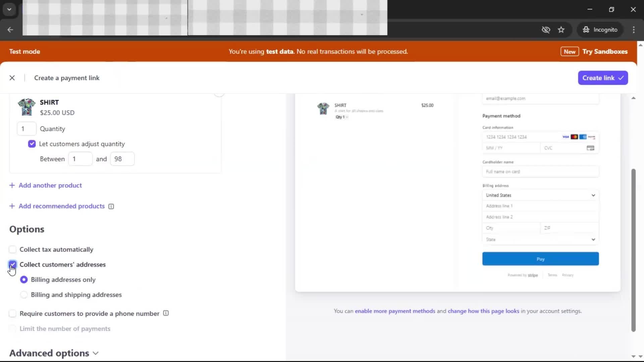Uncheck Let customers adjust quantity
Screen dimensions: 644x362
32,144
